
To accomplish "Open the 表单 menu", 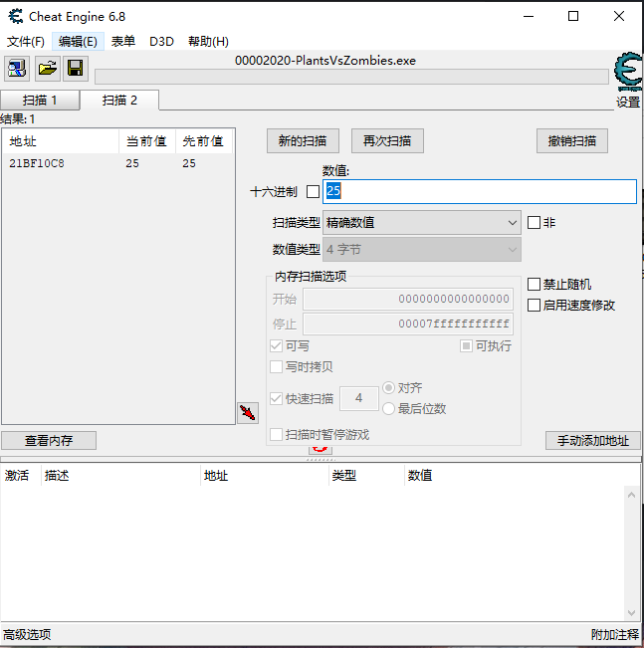I will (123, 42).
